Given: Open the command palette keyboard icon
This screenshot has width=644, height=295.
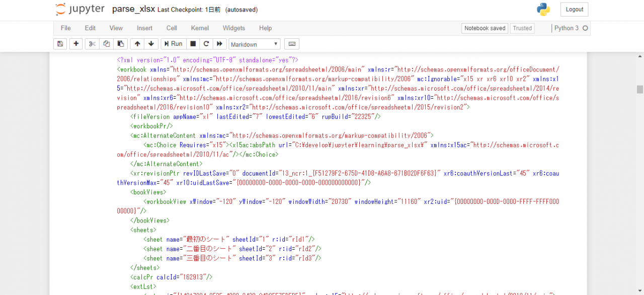Looking at the screenshot, I should pyautogui.click(x=292, y=44).
